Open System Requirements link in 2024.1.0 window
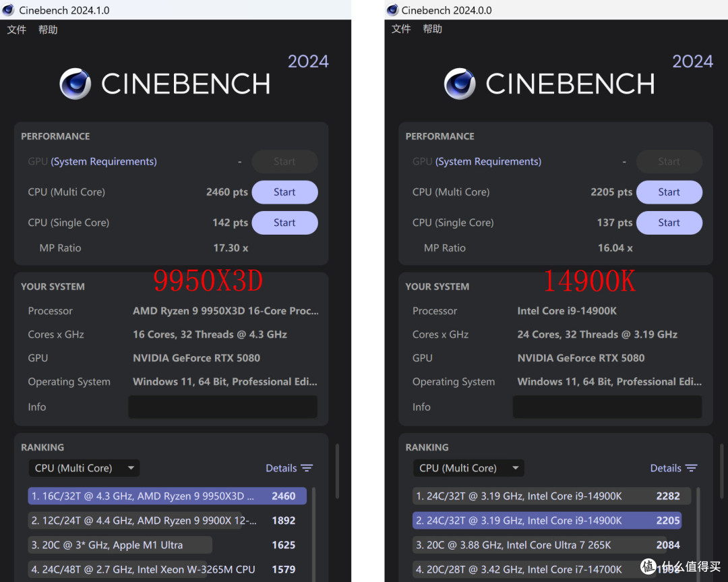This screenshot has height=582, width=728. [104, 161]
